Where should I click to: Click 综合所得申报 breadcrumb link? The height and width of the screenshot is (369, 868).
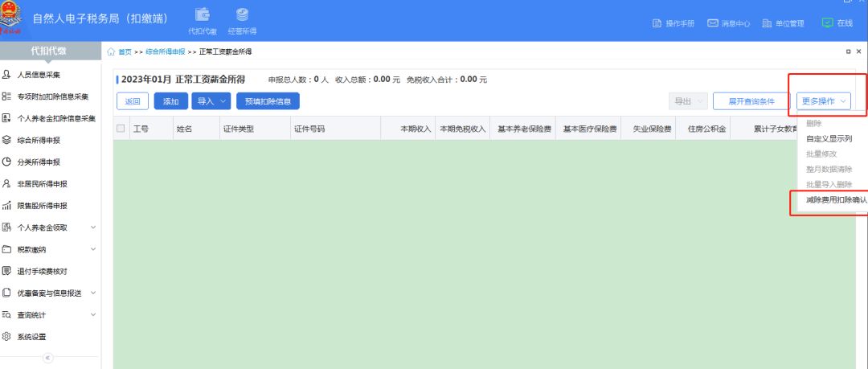(165, 51)
